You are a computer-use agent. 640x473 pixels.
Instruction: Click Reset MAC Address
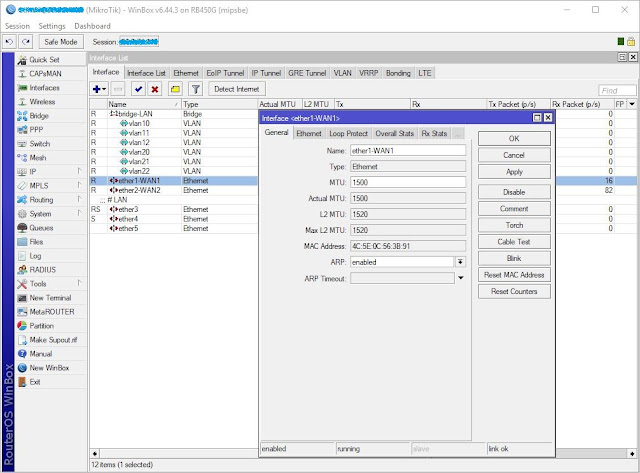click(514, 275)
